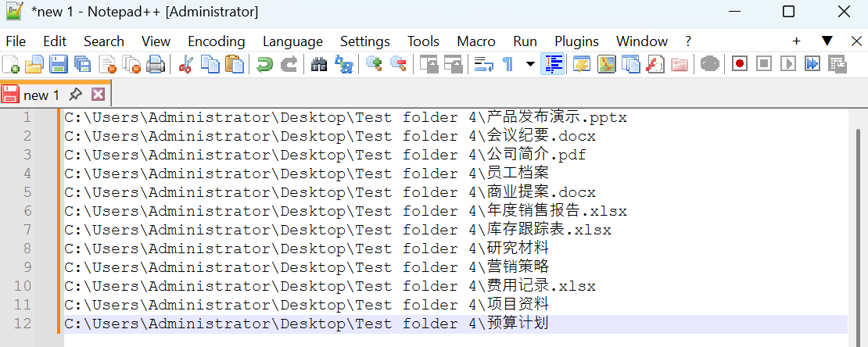Show the Function List panel
This screenshot has height=347, width=868.
655,64
